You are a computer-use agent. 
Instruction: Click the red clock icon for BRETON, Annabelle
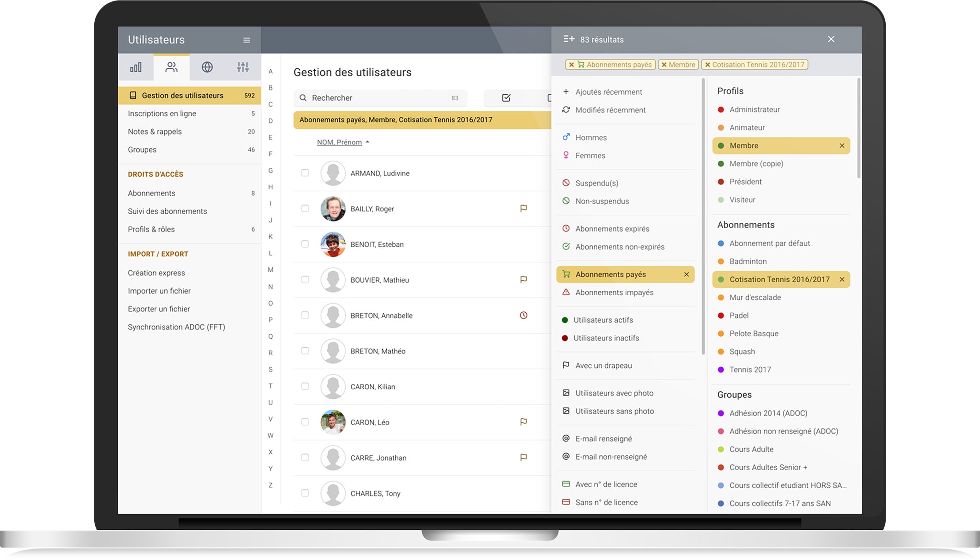pos(523,316)
